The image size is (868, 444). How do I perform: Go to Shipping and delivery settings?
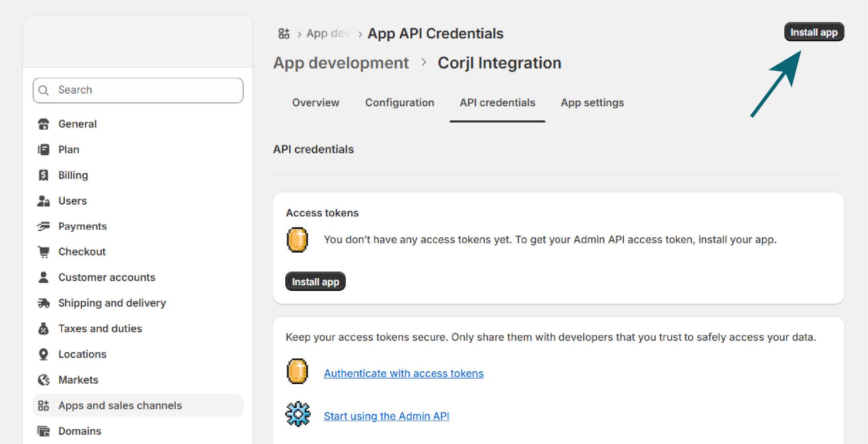pos(138,303)
